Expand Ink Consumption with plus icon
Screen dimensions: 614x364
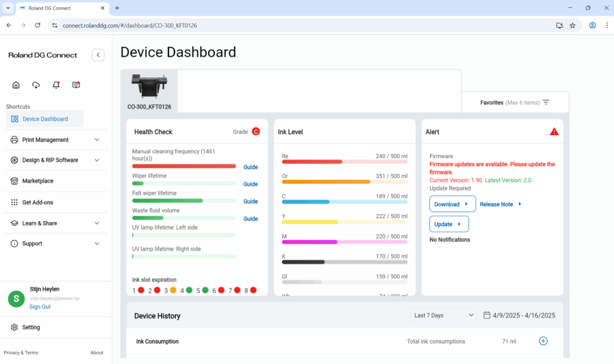coord(543,341)
